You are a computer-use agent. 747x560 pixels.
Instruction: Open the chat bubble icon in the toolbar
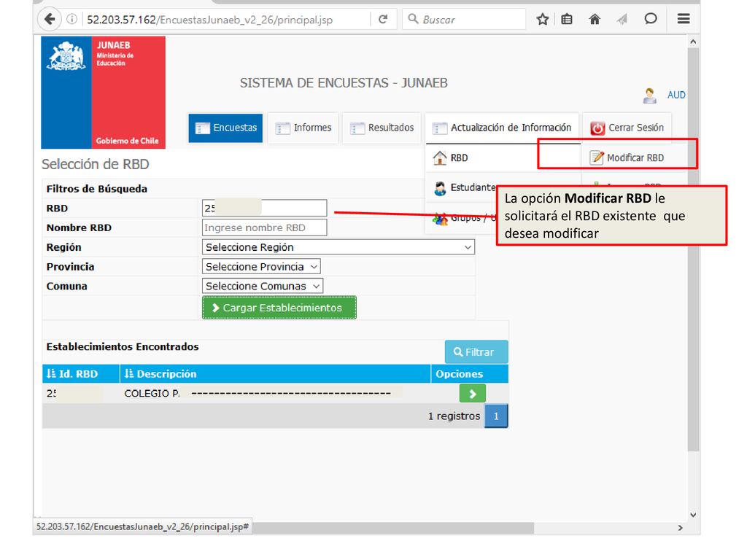click(650, 19)
